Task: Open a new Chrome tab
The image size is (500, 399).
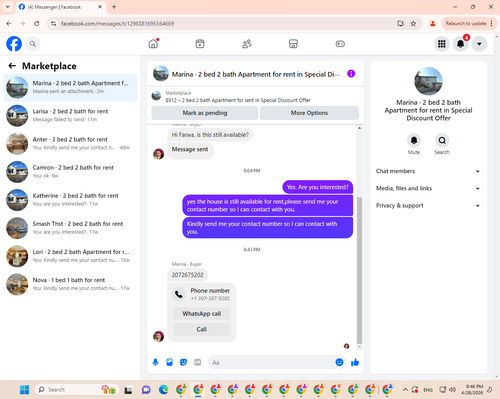Action: (114, 7)
